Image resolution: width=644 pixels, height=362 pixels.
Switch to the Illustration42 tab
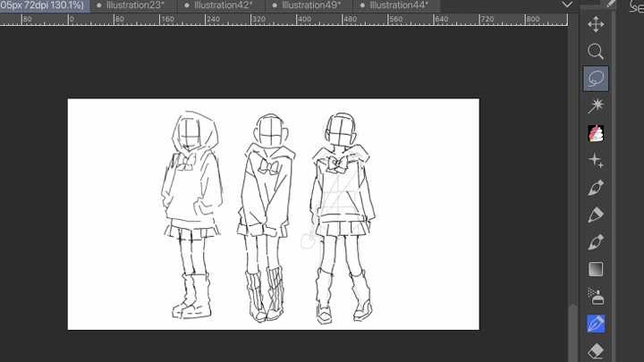pyautogui.click(x=222, y=5)
